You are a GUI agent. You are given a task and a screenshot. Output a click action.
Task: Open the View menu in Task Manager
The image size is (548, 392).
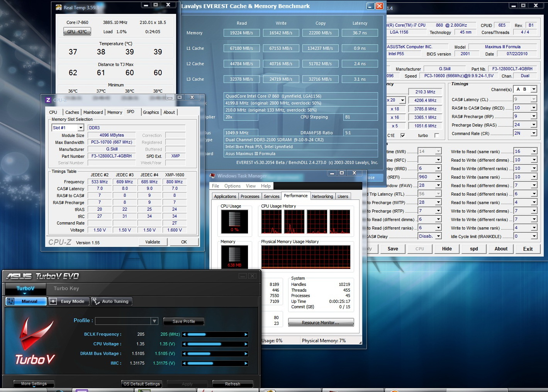tap(251, 186)
